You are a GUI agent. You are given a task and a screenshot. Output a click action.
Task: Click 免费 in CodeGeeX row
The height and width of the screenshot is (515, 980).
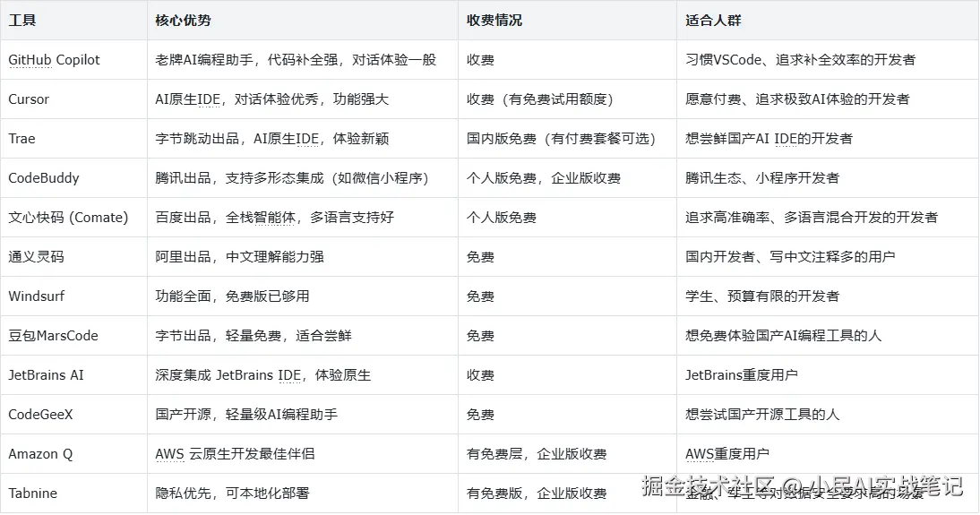click(x=480, y=415)
